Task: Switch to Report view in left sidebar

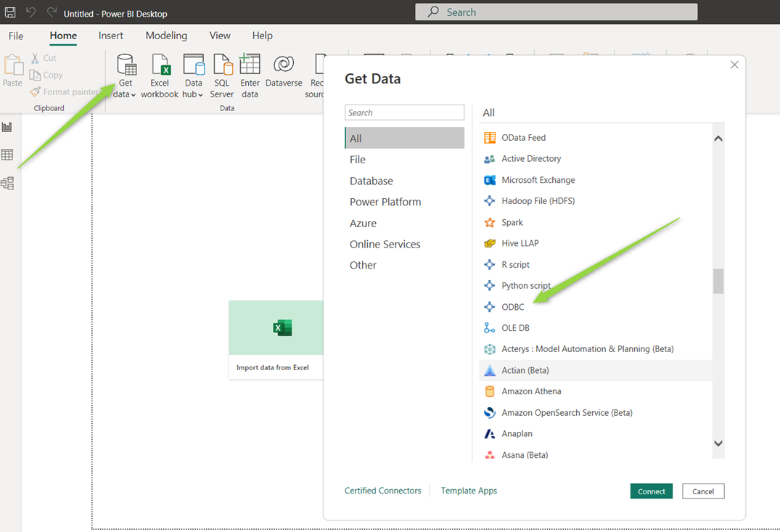Action: 7,127
